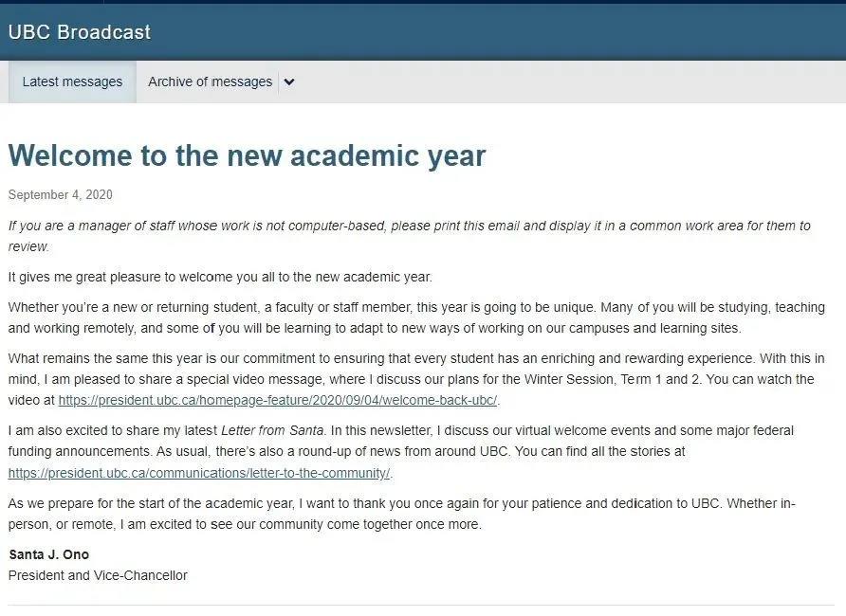Open the letter-to-the-community link
This screenshot has height=616, width=846.
pos(198,473)
